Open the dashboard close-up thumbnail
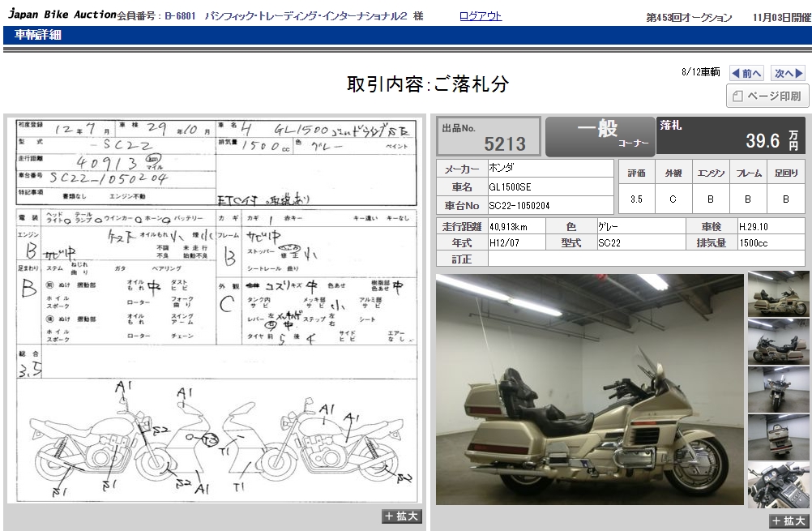 (778, 485)
